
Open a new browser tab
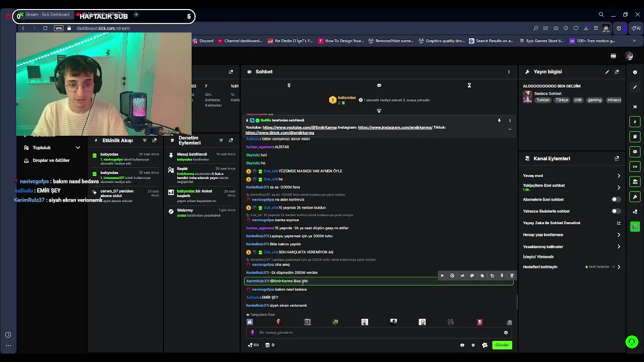tap(136, 15)
